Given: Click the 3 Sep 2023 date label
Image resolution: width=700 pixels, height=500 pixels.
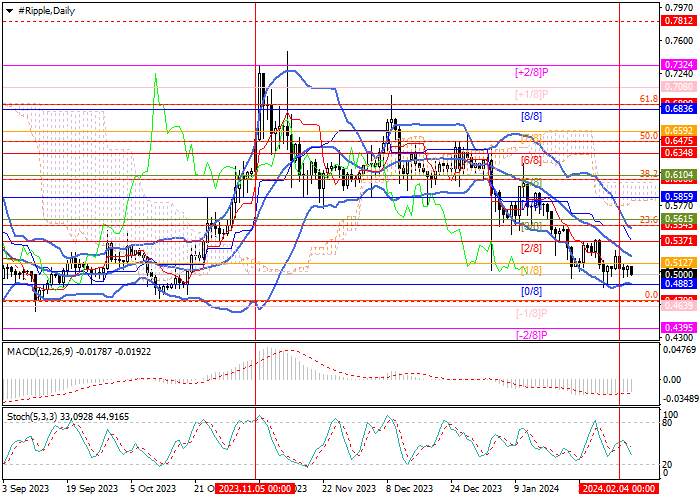Looking at the screenshot, I should pyautogui.click(x=26, y=488).
